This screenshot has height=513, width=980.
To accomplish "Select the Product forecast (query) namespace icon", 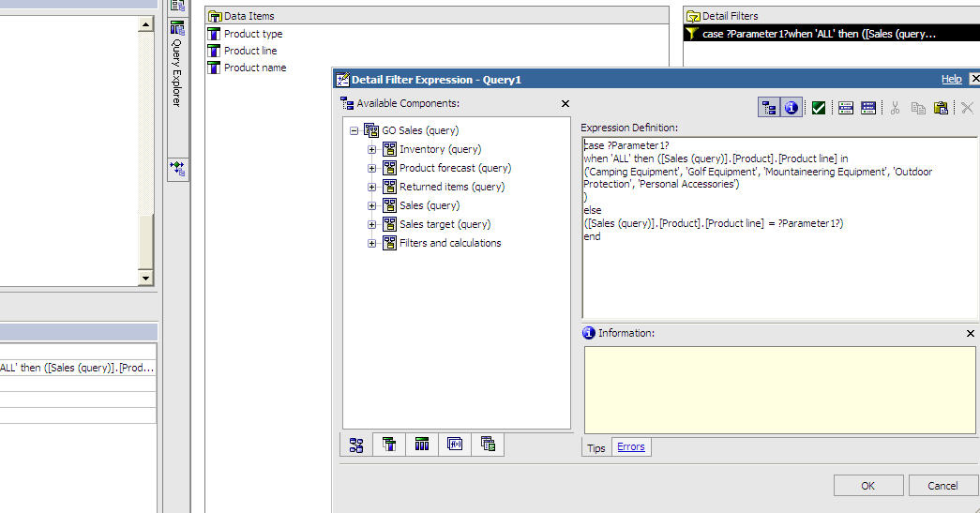I will 389,168.
